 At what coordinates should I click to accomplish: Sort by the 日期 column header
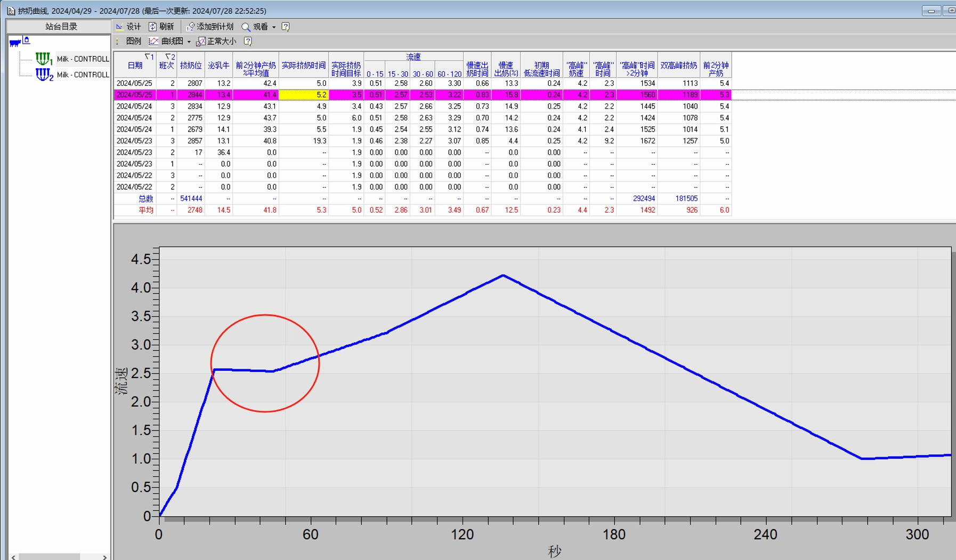pyautogui.click(x=135, y=65)
